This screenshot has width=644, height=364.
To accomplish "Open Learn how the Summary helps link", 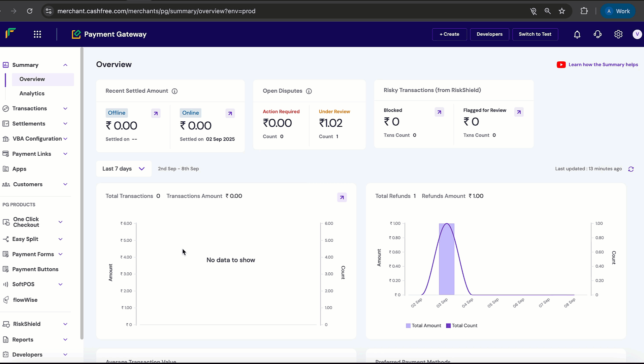I will 603,65.
